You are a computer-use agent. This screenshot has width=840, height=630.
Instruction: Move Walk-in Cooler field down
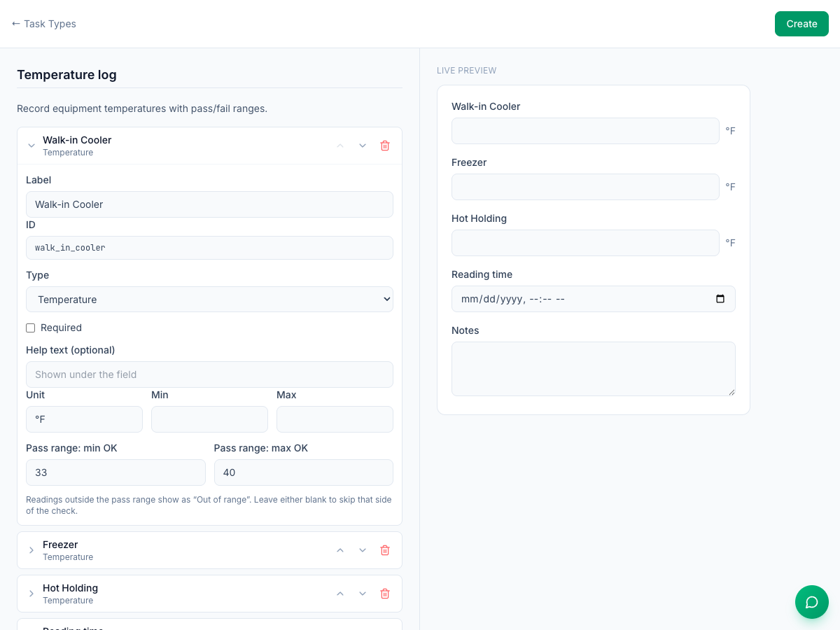click(x=363, y=146)
